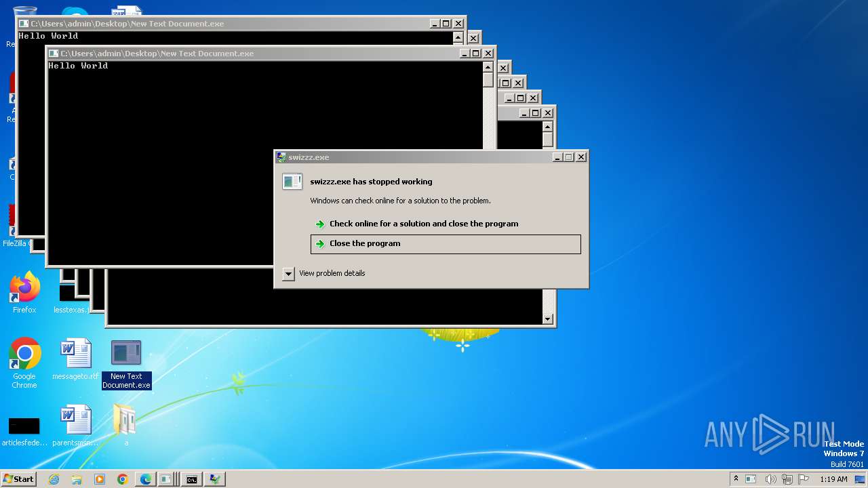Screen dimensions: 868x488
Task: Open Windows Media Player taskbar icon
Action: [100, 479]
